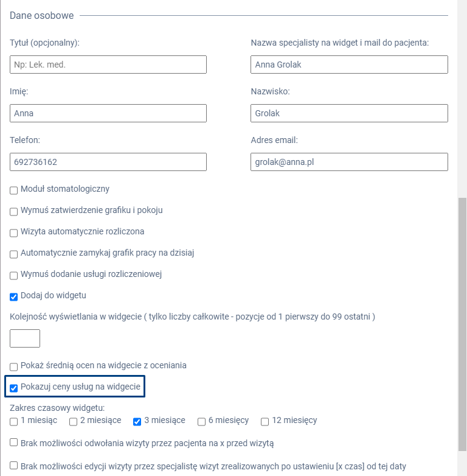Focus the Imię field containing Anna

coord(108,113)
